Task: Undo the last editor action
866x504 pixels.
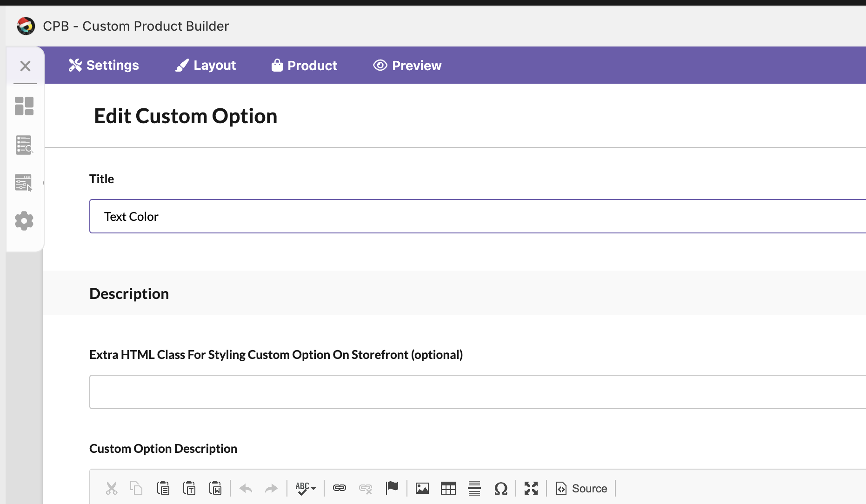Action: click(246, 489)
